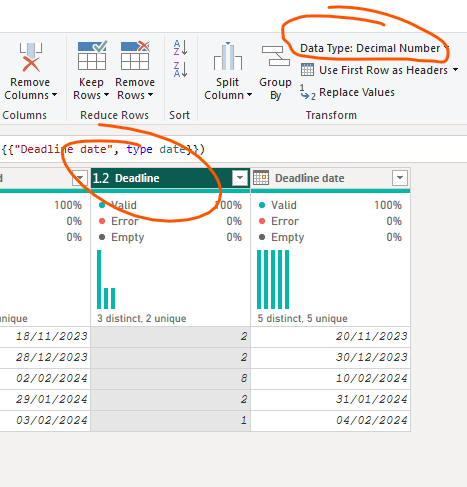Click the cell 02/02/2024
467x487 pixels.
(45, 379)
